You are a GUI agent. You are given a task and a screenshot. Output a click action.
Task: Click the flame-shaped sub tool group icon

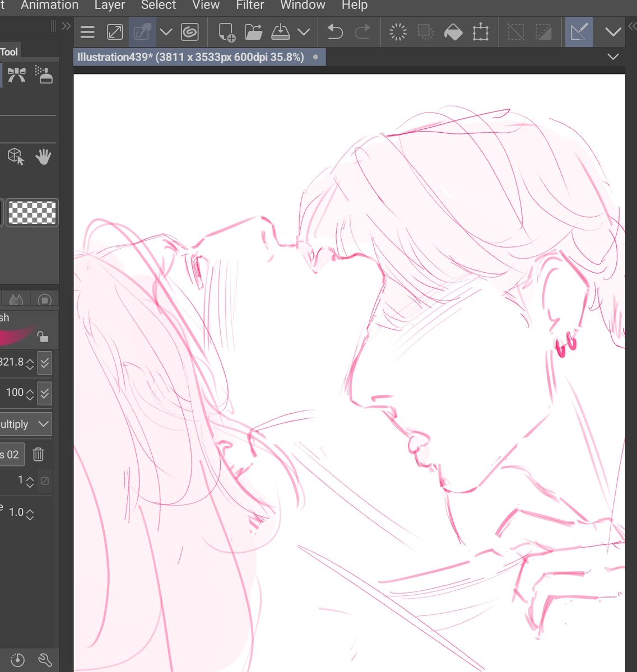pyautogui.click(x=16, y=300)
